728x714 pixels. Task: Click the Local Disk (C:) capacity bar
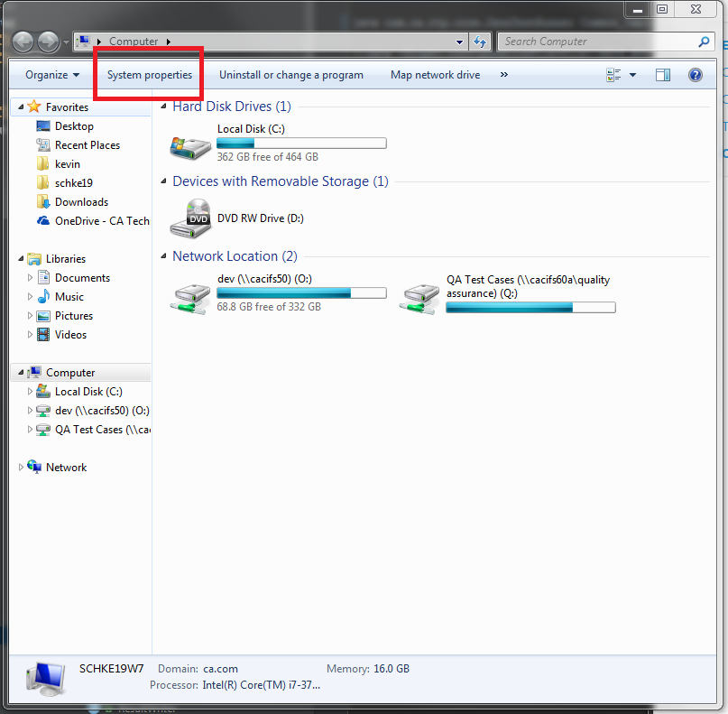[x=301, y=143]
